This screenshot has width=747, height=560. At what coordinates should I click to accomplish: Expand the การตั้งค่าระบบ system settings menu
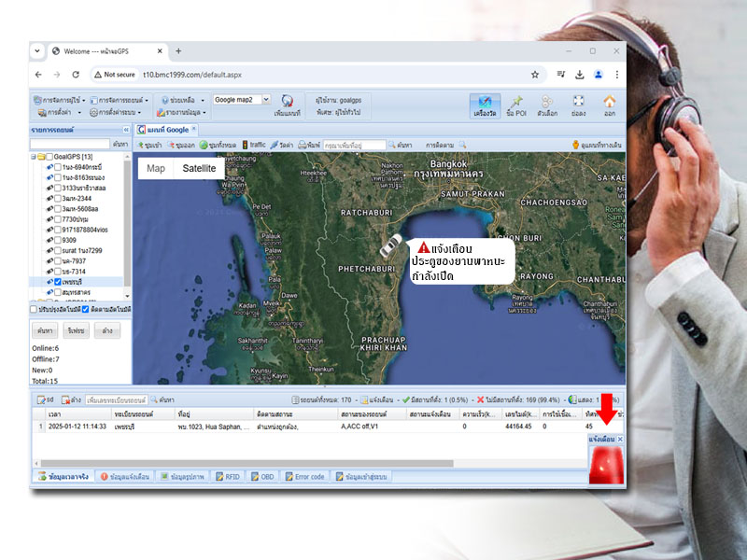coord(115,112)
